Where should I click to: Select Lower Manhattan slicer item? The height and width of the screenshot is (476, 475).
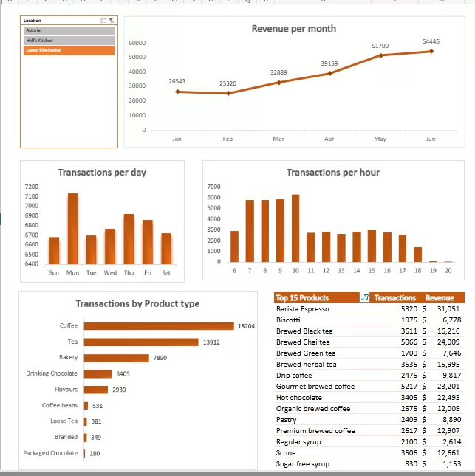pos(68,50)
